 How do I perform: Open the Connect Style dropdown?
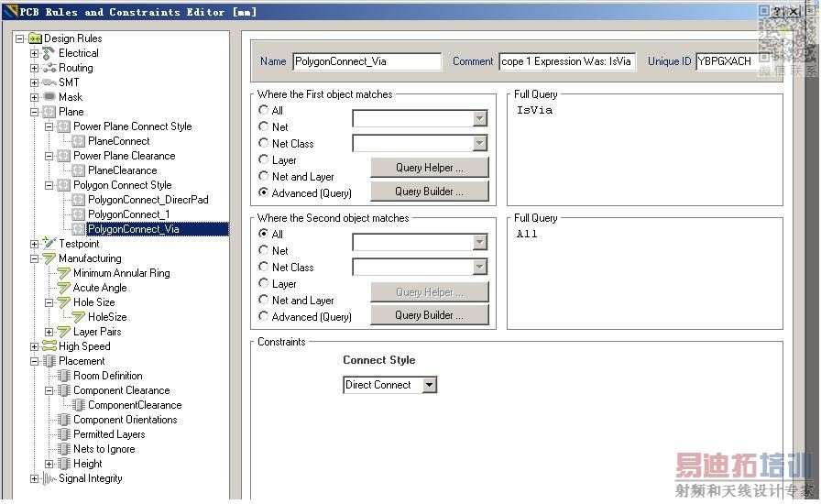[x=430, y=385]
